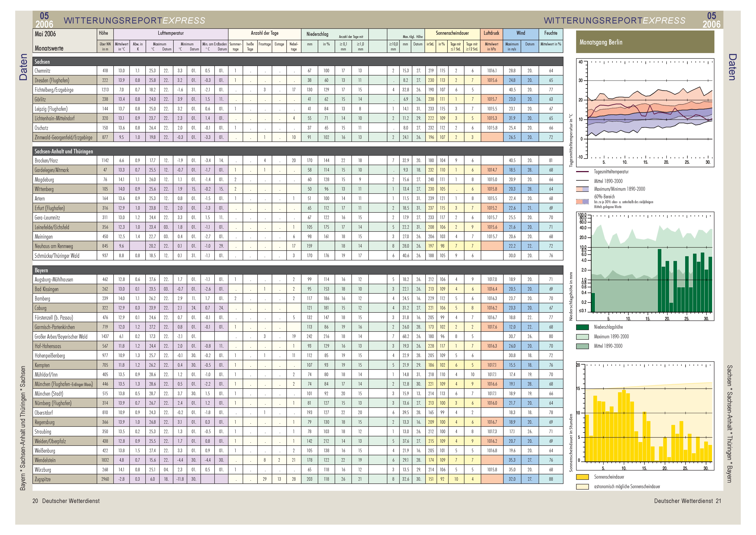Click the 'Görlitz' station name
Viewport: 756px width, 535px height.
coord(40,100)
